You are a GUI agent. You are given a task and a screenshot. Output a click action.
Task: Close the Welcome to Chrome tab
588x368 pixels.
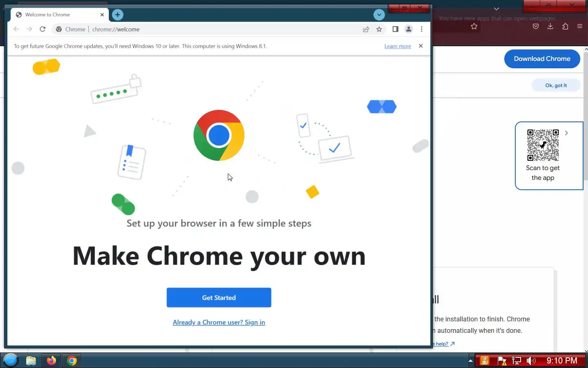click(x=102, y=15)
